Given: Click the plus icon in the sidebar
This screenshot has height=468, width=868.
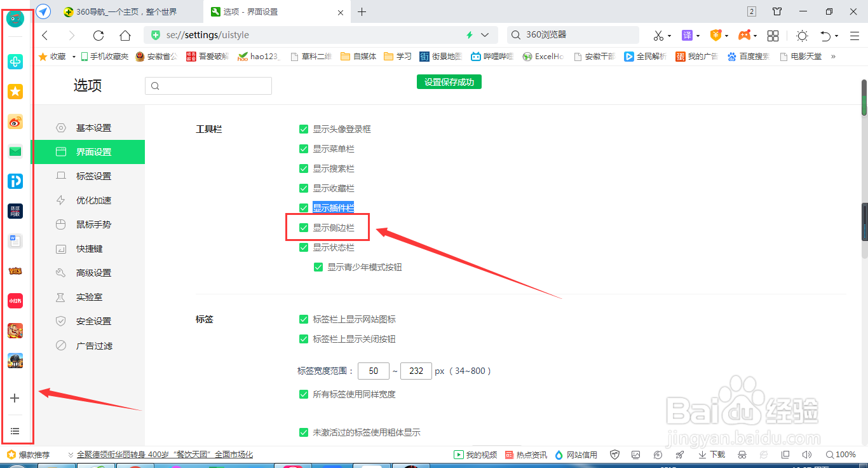Looking at the screenshot, I should pyautogui.click(x=15, y=398).
